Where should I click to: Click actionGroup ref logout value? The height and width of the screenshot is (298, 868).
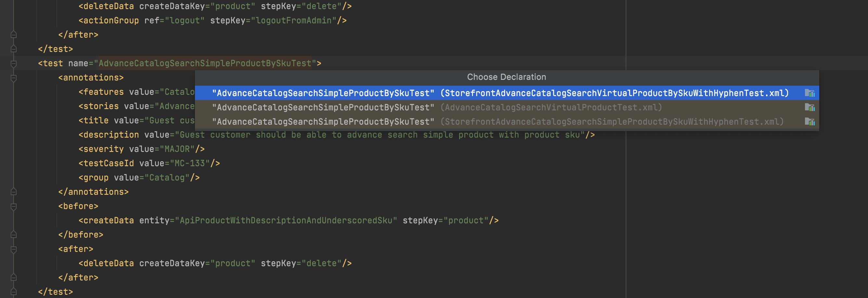[185, 20]
